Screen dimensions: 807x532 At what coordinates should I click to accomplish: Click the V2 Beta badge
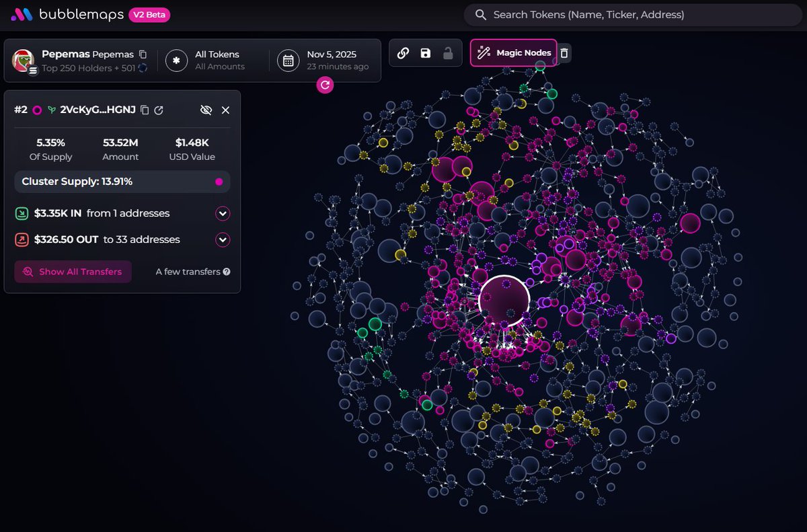pyautogui.click(x=149, y=15)
